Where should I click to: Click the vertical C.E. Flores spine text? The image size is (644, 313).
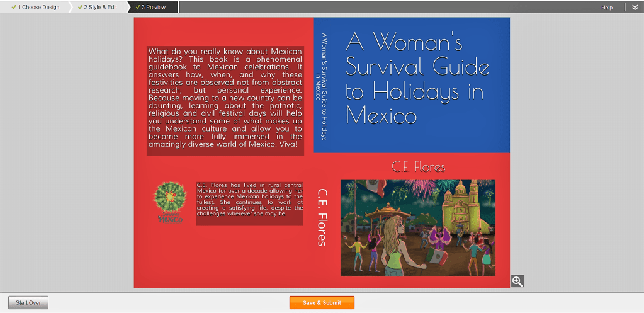(x=322, y=217)
